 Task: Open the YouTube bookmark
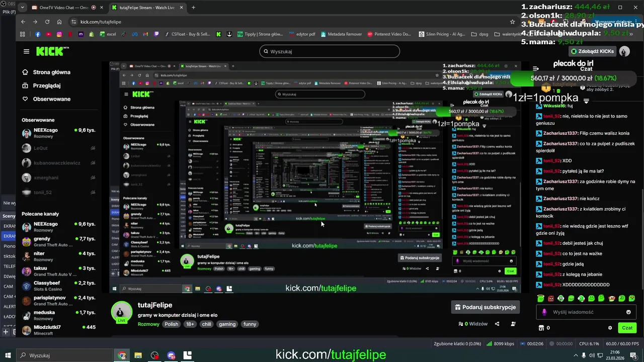click(48, 34)
